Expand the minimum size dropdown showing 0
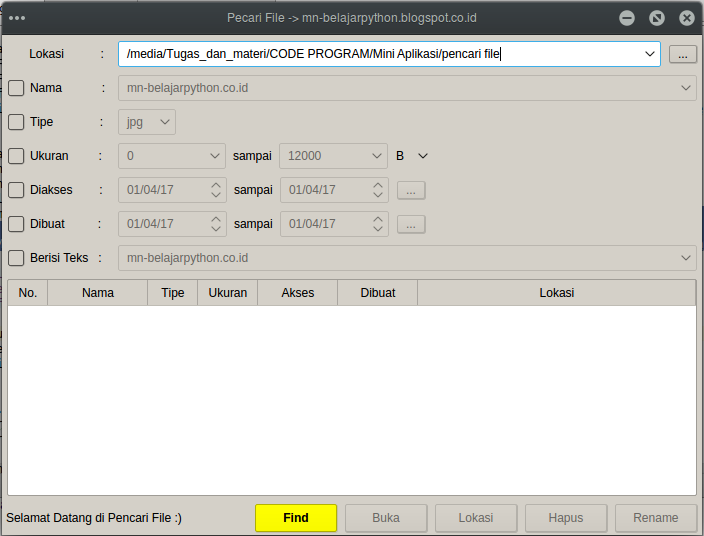Viewport: 704px width, 536px height. click(215, 156)
